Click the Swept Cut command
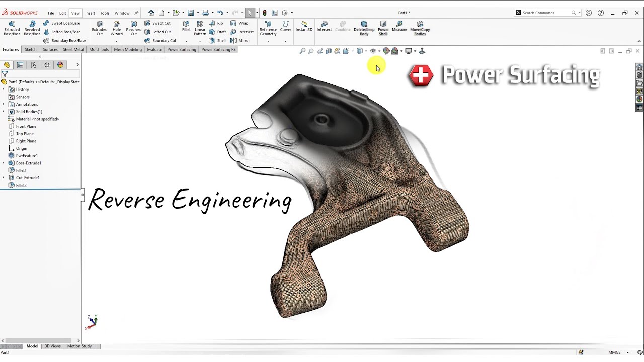The width and height of the screenshot is (644, 362). 157,23
